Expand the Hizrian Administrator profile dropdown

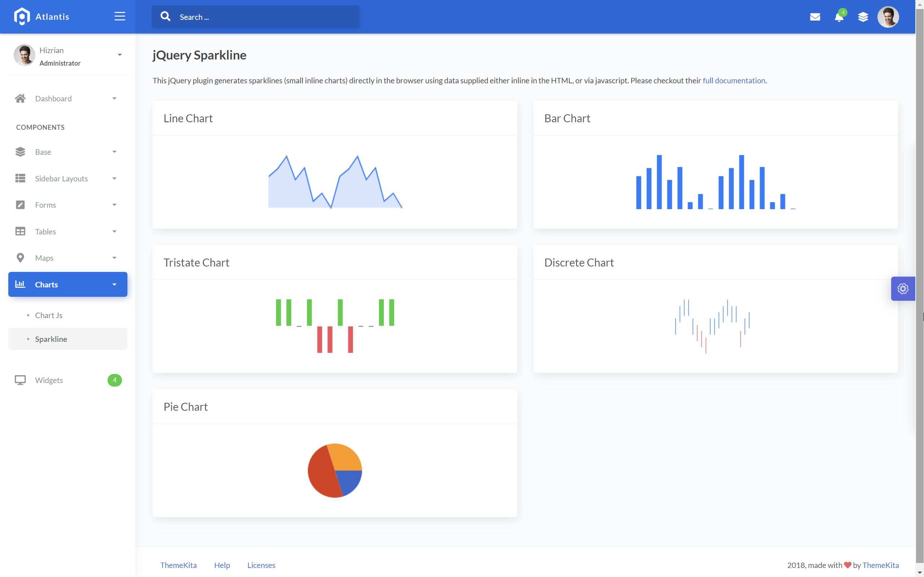(x=119, y=54)
